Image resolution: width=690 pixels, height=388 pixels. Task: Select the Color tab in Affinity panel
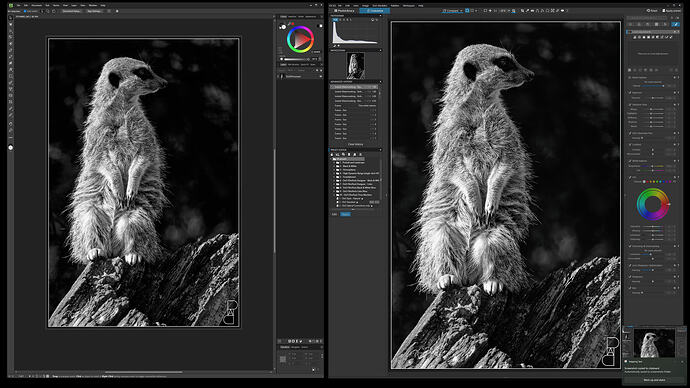point(283,17)
